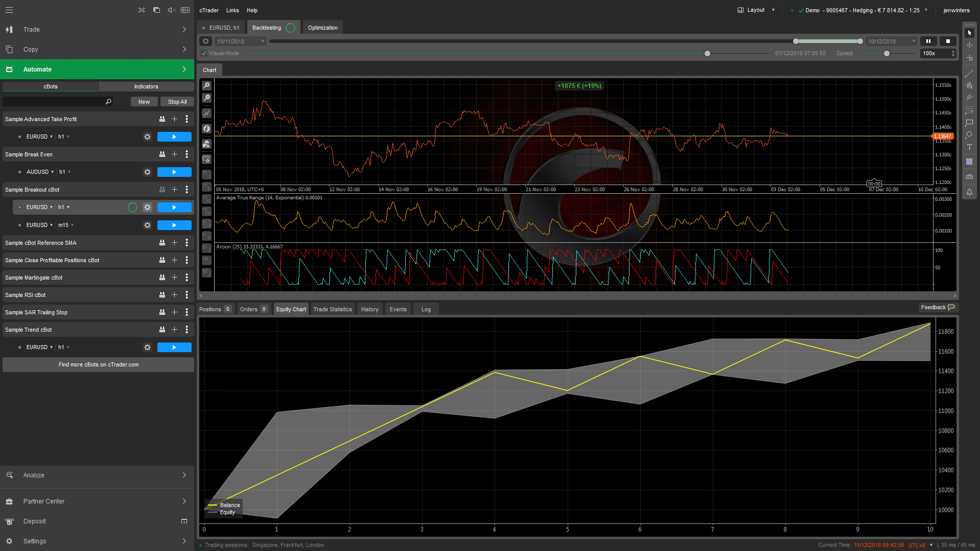
Task: Start Sample Advanced Take Profit EURUSD instance
Action: (174, 137)
